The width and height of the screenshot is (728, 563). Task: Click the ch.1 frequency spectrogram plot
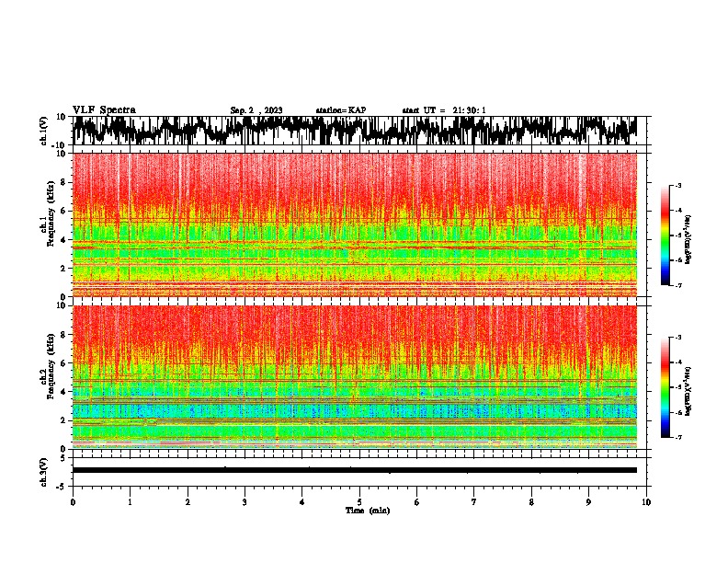click(355, 224)
